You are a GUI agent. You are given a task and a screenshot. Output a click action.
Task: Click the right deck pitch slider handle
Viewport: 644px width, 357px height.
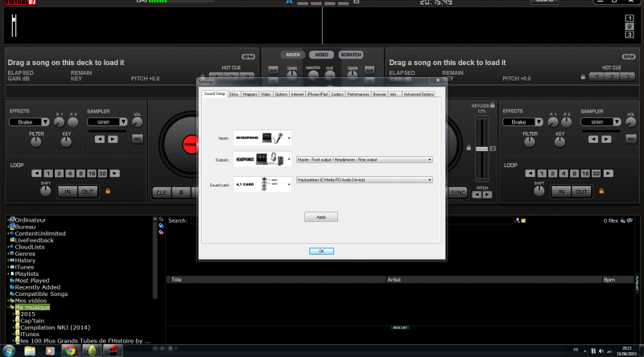tap(481, 149)
